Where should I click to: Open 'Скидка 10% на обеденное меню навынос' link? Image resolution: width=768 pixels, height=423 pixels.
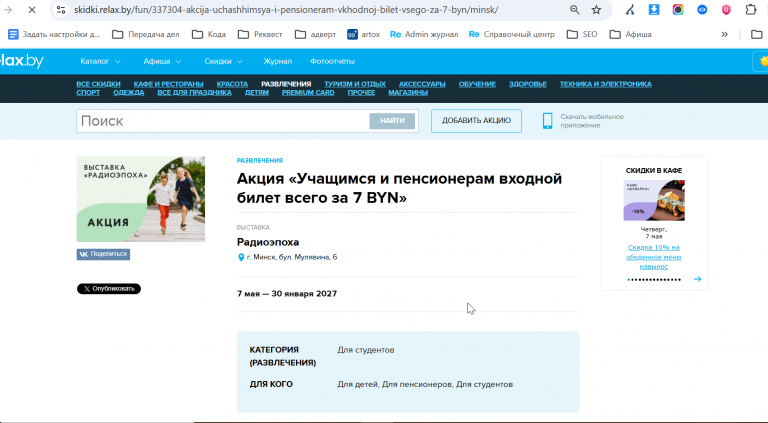654,257
